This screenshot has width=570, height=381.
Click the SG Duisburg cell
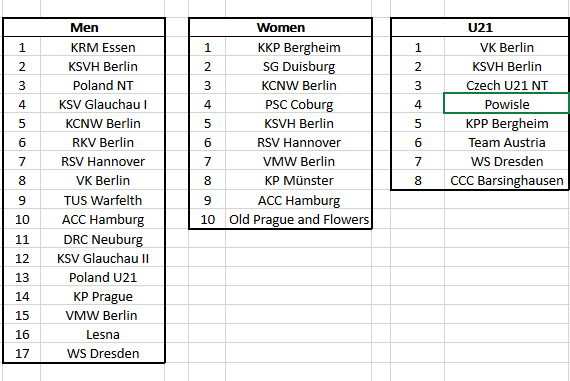298,67
